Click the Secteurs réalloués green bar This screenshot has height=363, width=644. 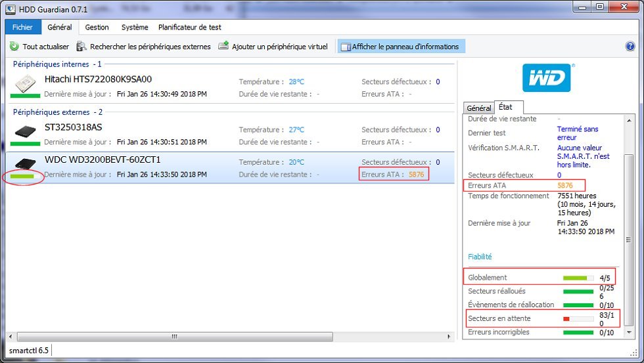coord(578,291)
